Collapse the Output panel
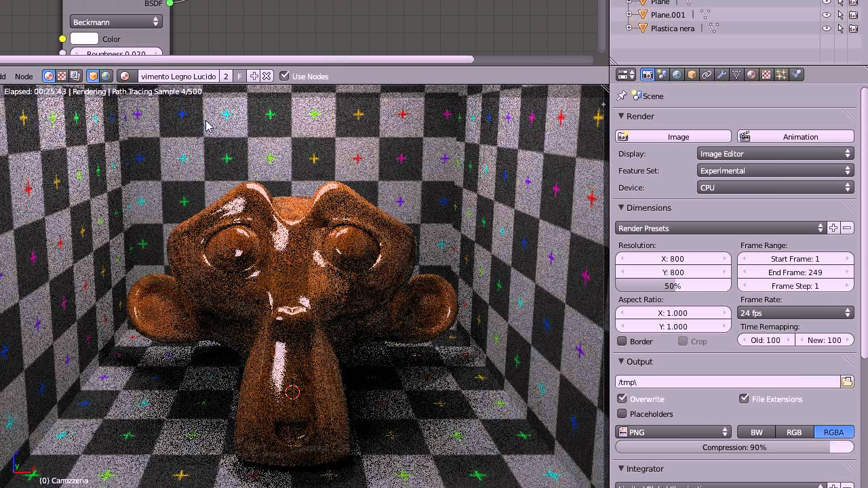Viewport: 868px width, 488px height. coord(621,361)
